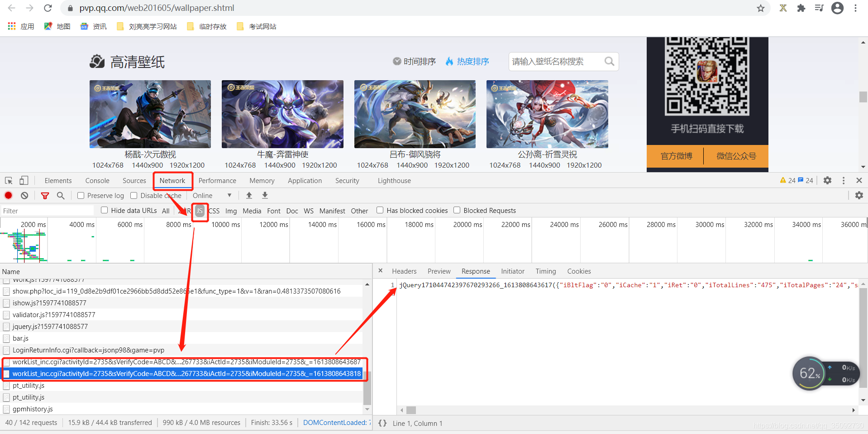Viewport: 868px width, 434px height.
Task: Click the wallpaper search magnifier icon
Action: pos(609,61)
